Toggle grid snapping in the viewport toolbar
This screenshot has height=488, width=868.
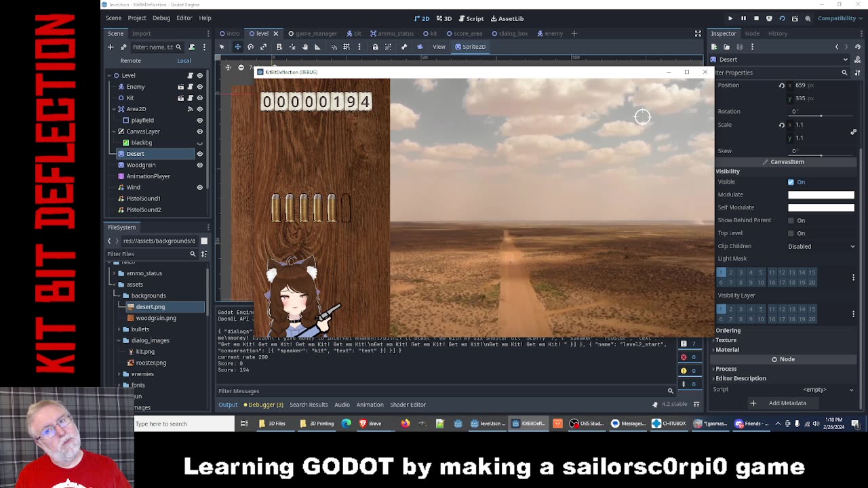pos(347,47)
